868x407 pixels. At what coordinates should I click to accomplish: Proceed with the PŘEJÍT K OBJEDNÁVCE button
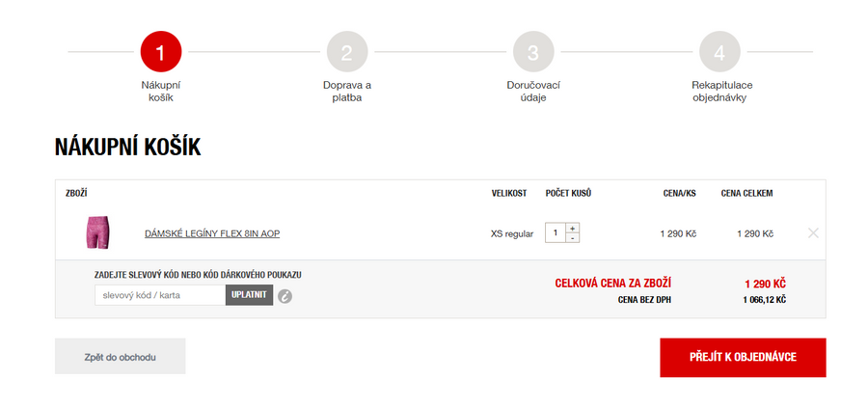point(743,357)
